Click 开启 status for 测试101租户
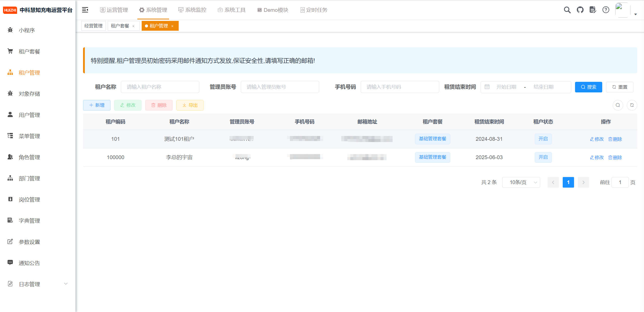 pos(543,139)
